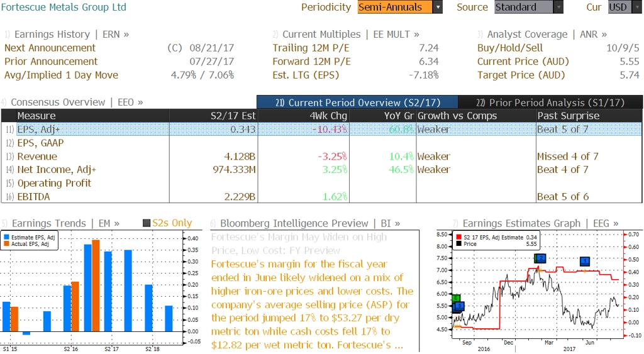Click the Prior Announcement date 07/27/17

[211, 62]
